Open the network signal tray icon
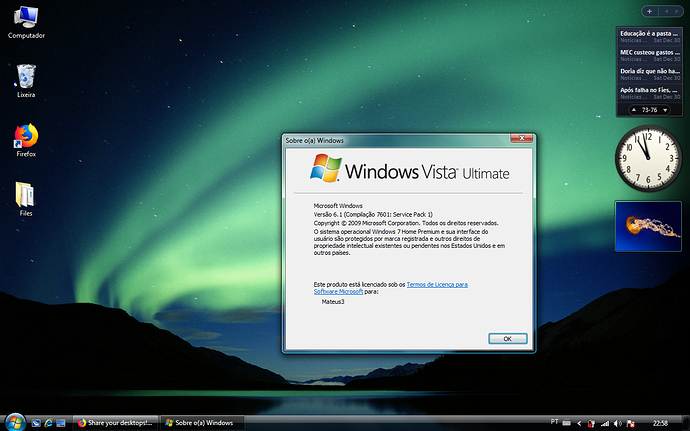 click(605, 424)
